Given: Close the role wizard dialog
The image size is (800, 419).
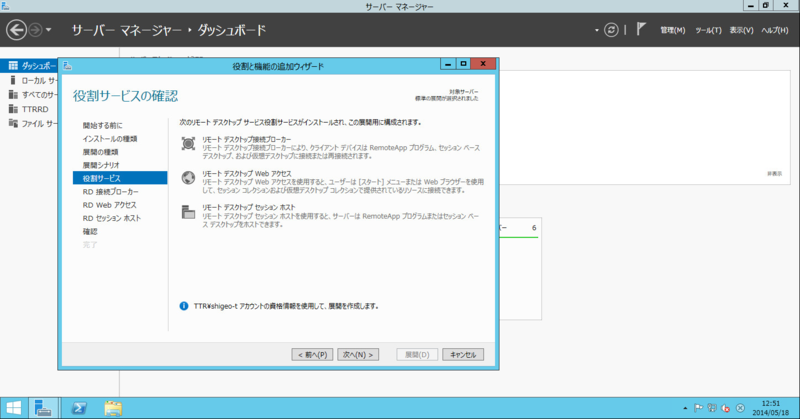Looking at the screenshot, I should pyautogui.click(x=483, y=64).
